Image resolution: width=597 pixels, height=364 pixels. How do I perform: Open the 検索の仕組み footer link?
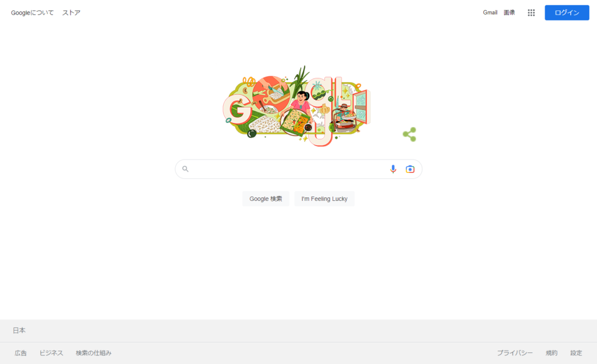coord(94,353)
